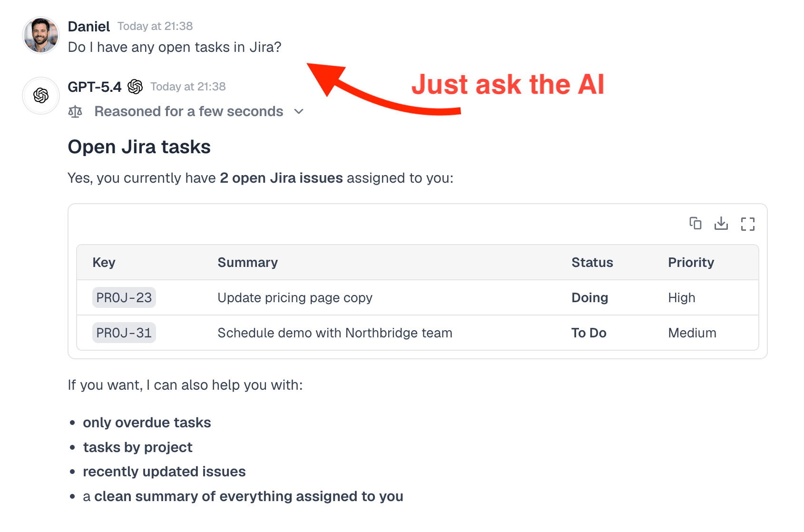This screenshot has width=804, height=532.
Task: Click the 'only overdue tasks' suggestion
Action: click(147, 423)
